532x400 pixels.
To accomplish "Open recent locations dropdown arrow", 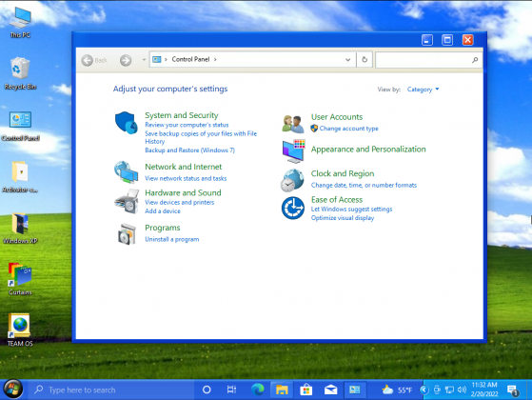I will pyautogui.click(x=144, y=60).
